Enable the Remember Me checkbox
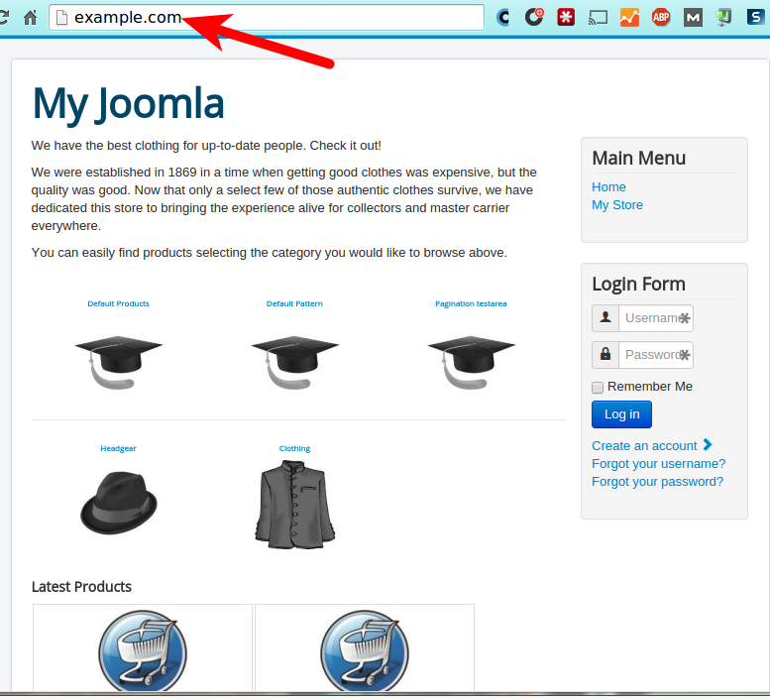Screen dimensions: 770x700 click(598, 388)
